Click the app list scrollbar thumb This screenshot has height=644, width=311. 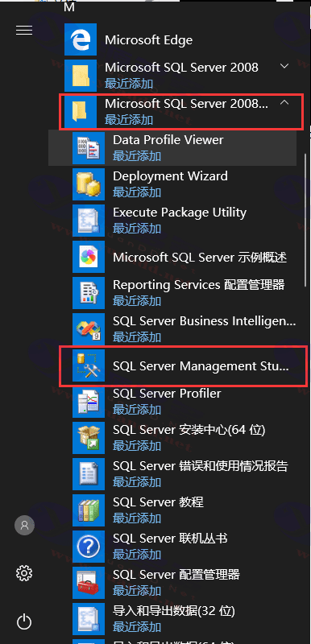[305, 220]
